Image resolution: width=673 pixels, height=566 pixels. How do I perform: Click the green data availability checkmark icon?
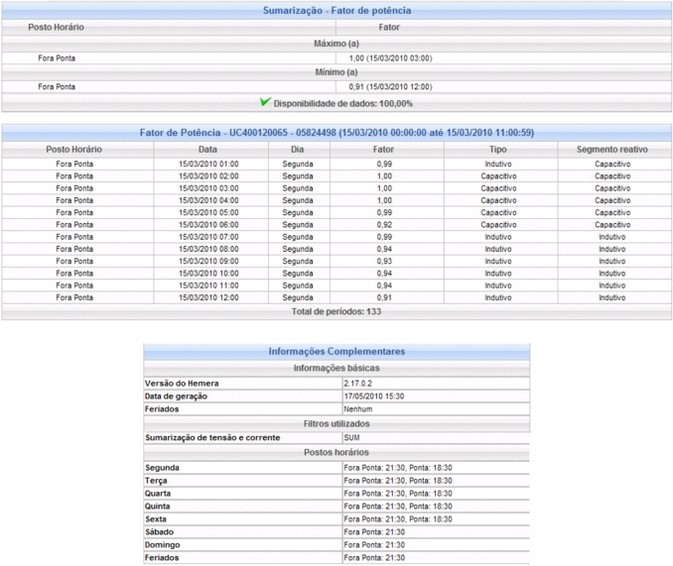[x=264, y=102]
